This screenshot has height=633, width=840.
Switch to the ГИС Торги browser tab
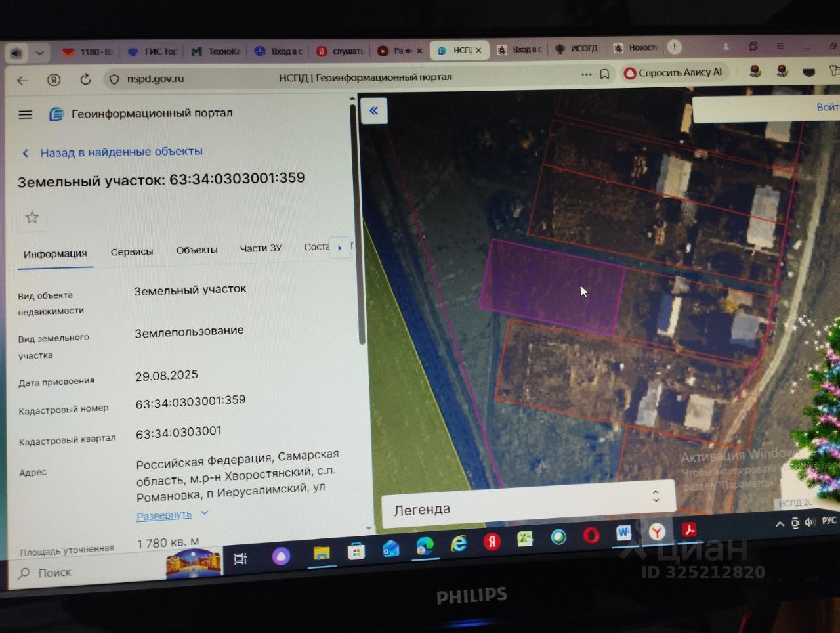coord(152,51)
